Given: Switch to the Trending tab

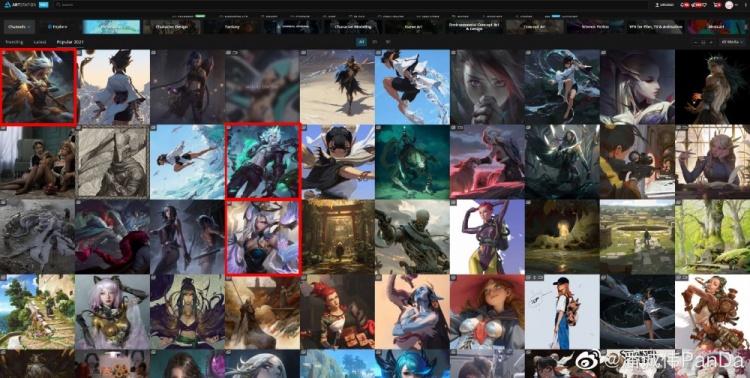Looking at the screenshot, I should pyautogui.click(x=14, y=42).
